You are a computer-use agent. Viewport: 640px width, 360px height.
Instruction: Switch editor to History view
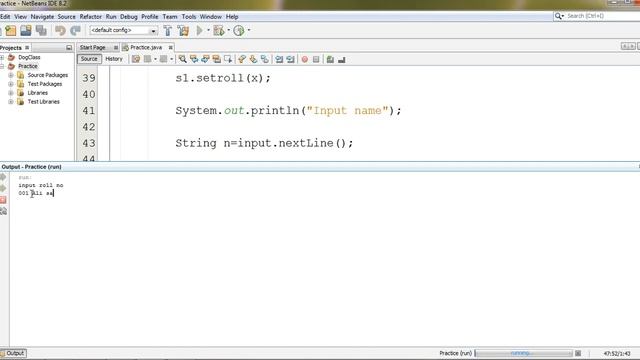point(114,59)
